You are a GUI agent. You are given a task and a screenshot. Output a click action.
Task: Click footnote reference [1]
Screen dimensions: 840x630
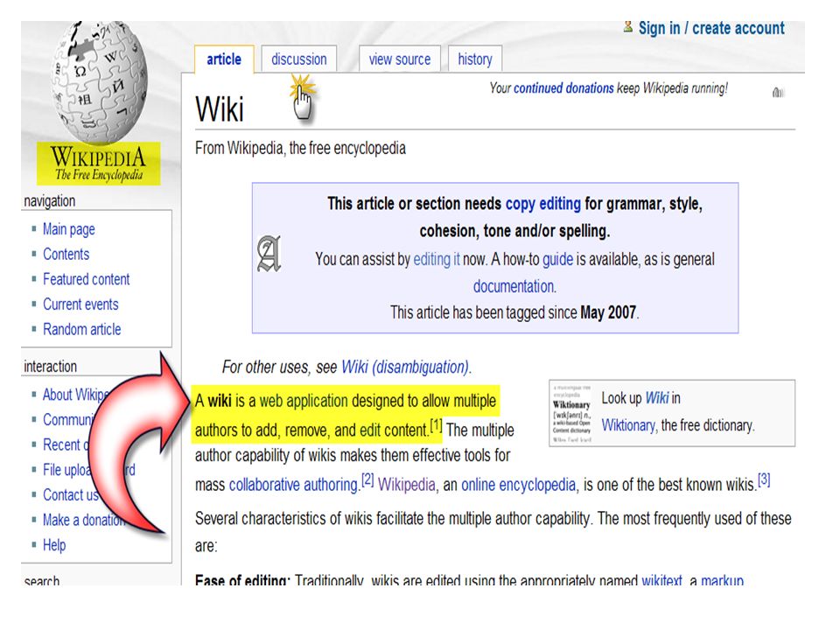[436, 426]
